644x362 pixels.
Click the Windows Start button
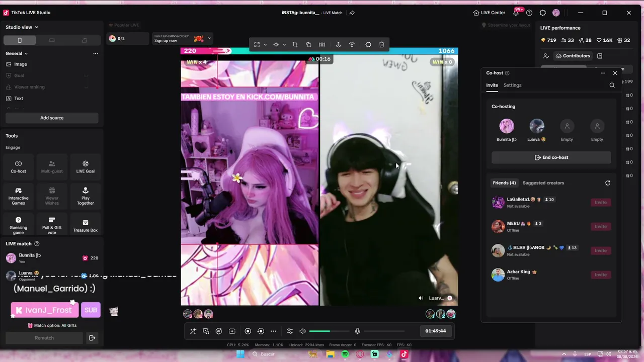tap(240, 354)
